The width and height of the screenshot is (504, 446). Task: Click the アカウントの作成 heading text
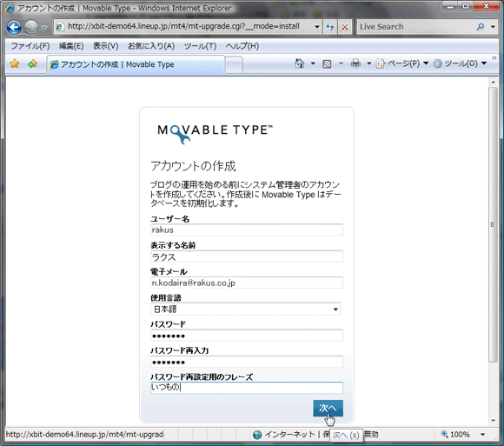[193, 166]
